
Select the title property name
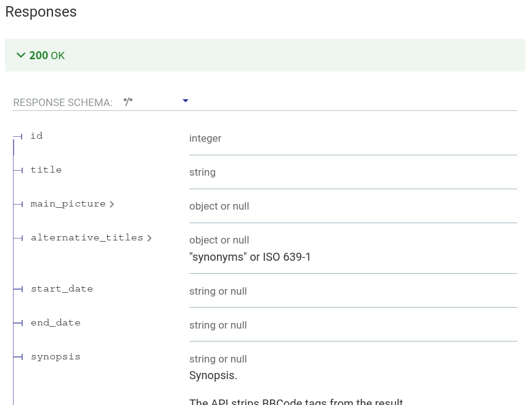coord(46,170)
